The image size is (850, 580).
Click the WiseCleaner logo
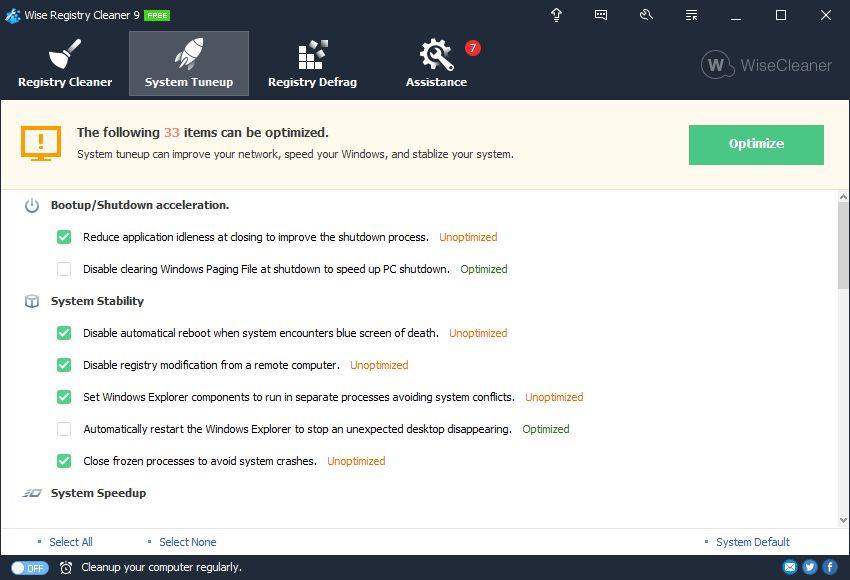pos(767,65)
